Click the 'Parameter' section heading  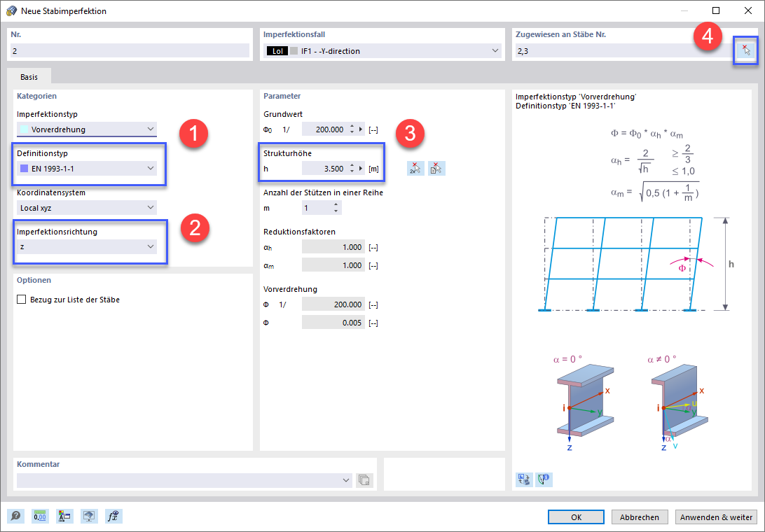[x=282, y=96]
